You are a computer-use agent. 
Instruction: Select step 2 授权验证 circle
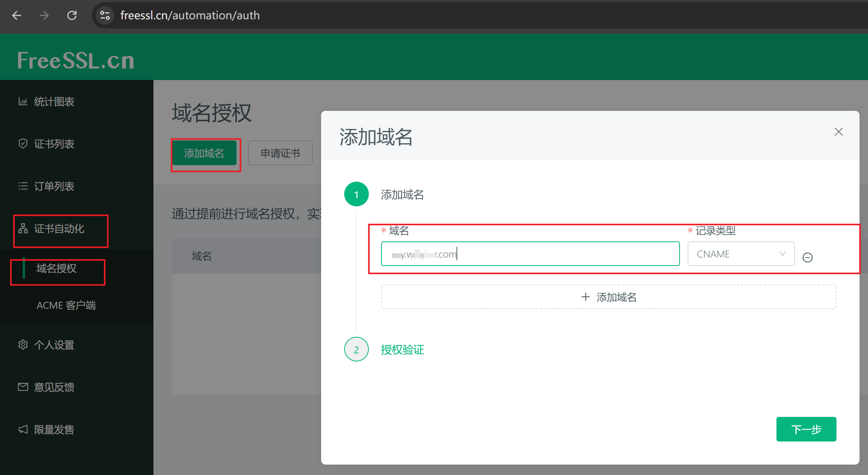(356, 350)
